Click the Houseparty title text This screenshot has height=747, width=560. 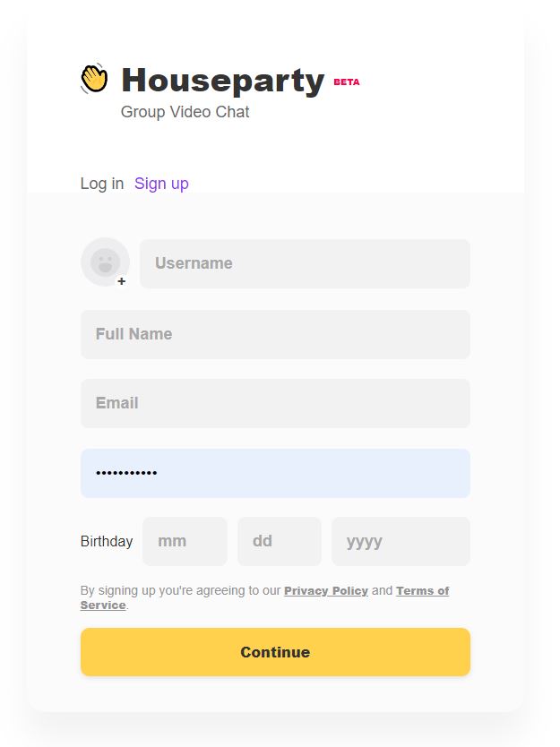pos(222,81)
